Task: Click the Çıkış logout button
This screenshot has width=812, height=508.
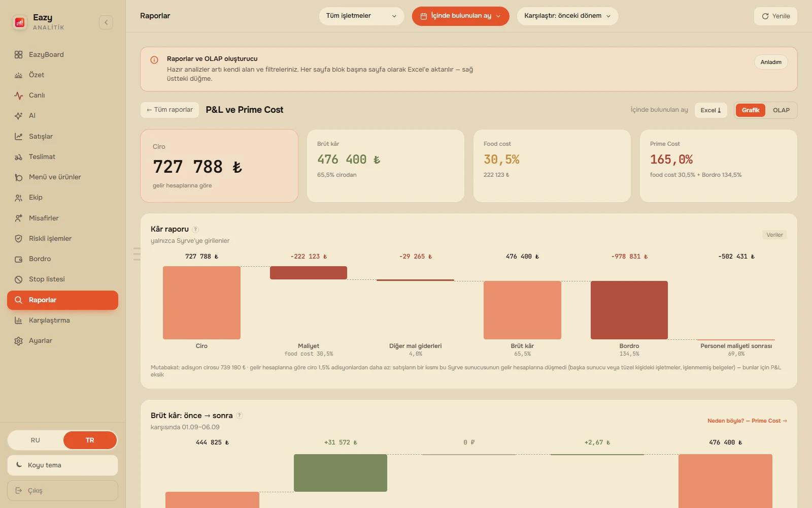Action: [62, 490]
